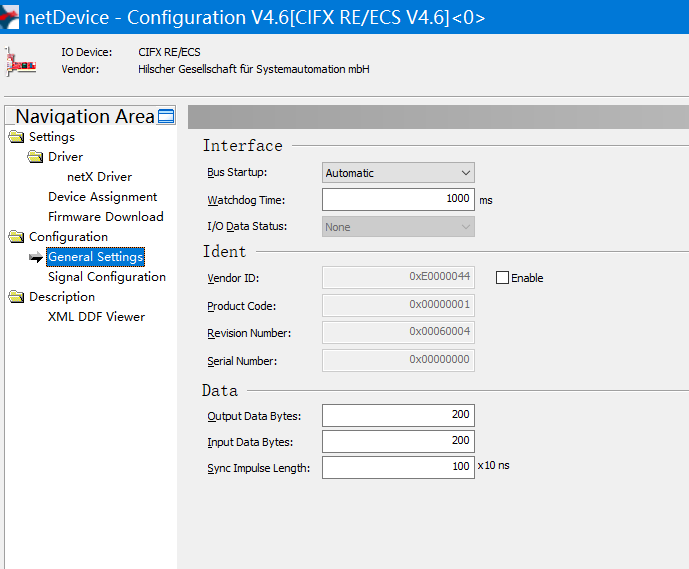
Task: Click the 'Input Data Bytes:' label
Action: point(250,442)
